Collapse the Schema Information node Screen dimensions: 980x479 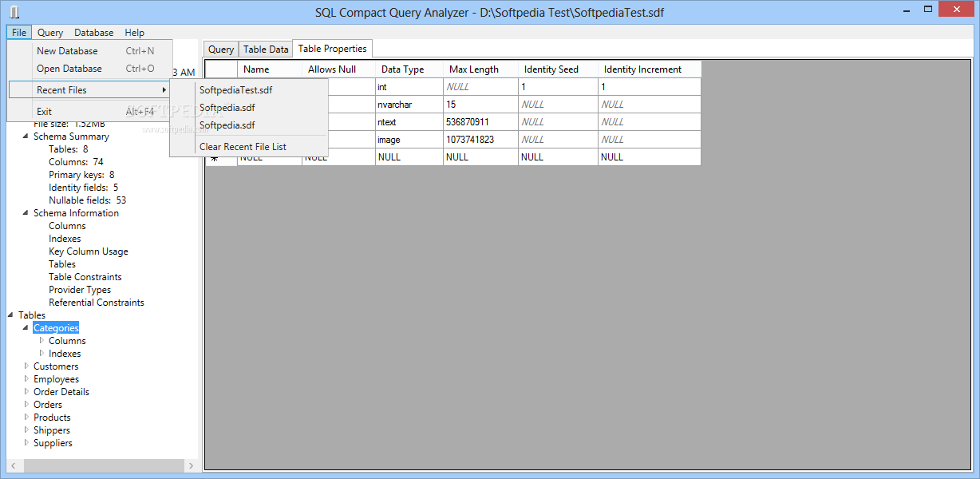26,213
